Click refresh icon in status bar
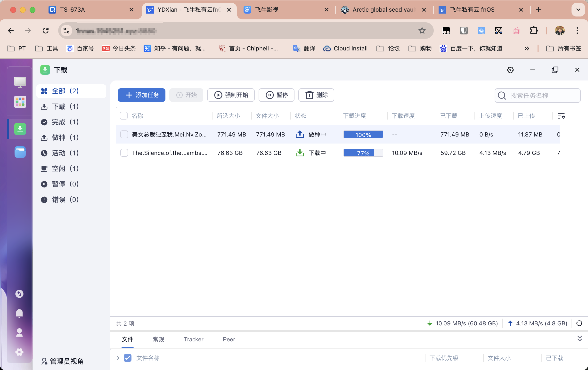The image size is (588, 370). click(x=579, y=323)
